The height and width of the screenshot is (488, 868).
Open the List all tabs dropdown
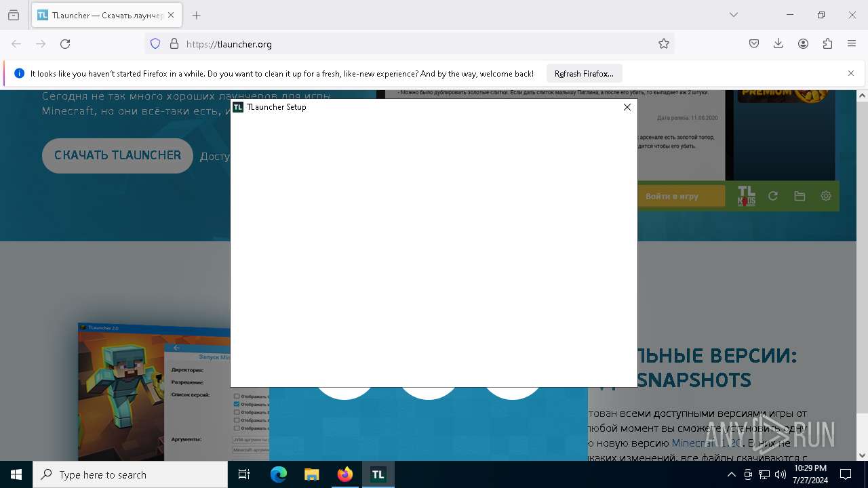tap(734, 15)
